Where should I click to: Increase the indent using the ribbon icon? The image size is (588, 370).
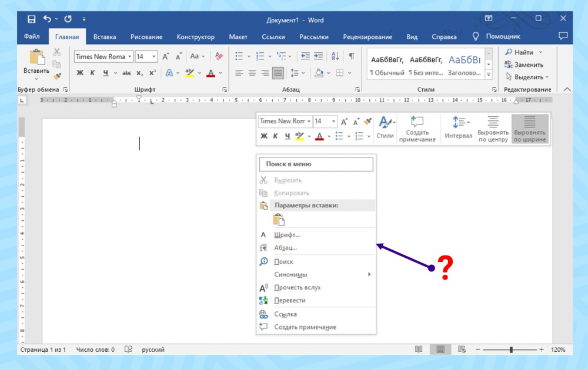[x=318, y=56]
